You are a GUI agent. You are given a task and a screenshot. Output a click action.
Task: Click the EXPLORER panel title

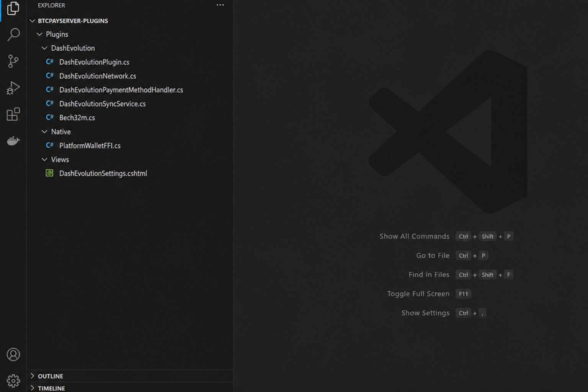(51, 5)
